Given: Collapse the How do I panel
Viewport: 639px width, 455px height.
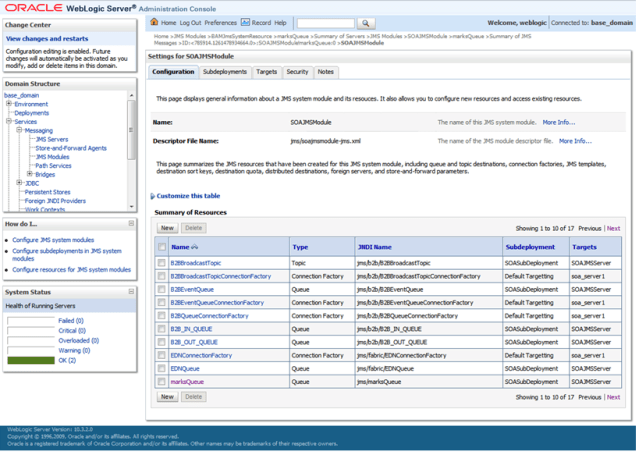Looking at the screenshot, I should coord(131,224).
